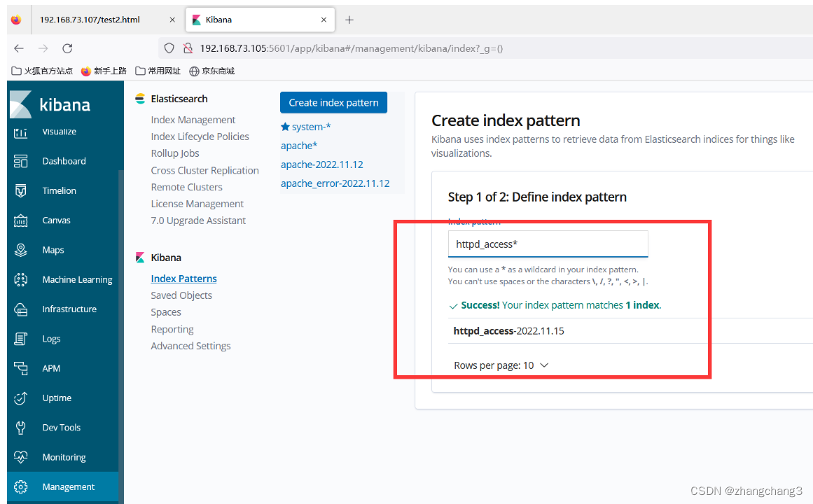Select the httpd_access-2022.11.15 matching index row
The image size is (813, 504).
[x=630, y=331]
